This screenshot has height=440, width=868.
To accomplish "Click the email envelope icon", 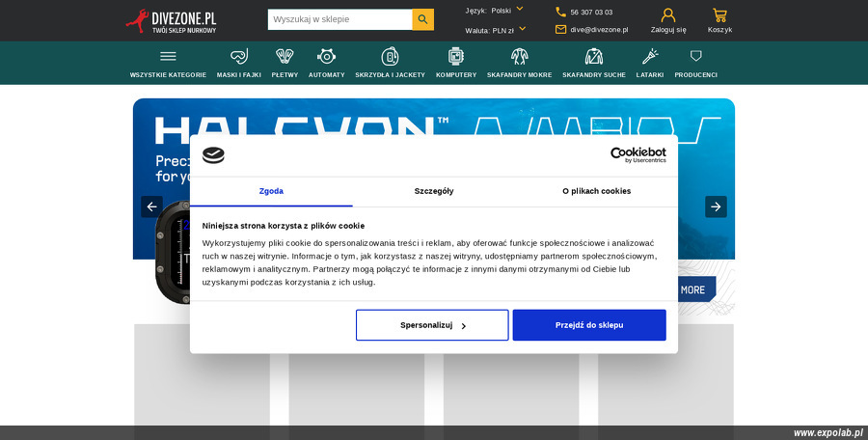I will coord(560,29).
